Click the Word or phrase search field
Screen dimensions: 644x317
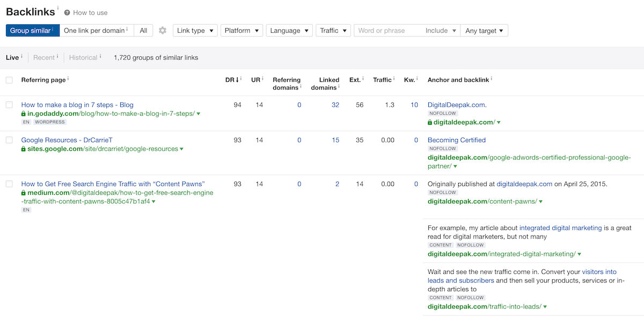pos(387,31)
